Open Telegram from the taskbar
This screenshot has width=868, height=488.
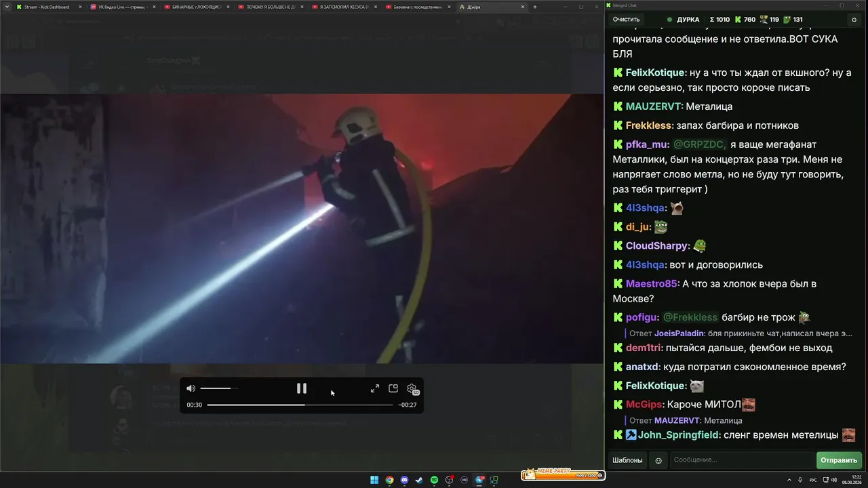pyautogui.click(x=479, y=480)
